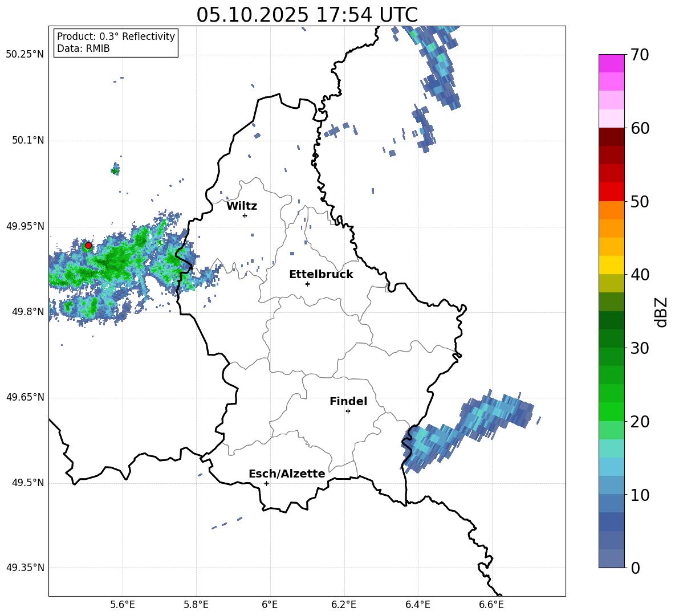Click the title 05.10.2025 17:54 UTC
675x616 pixels.
click(307, 15)
